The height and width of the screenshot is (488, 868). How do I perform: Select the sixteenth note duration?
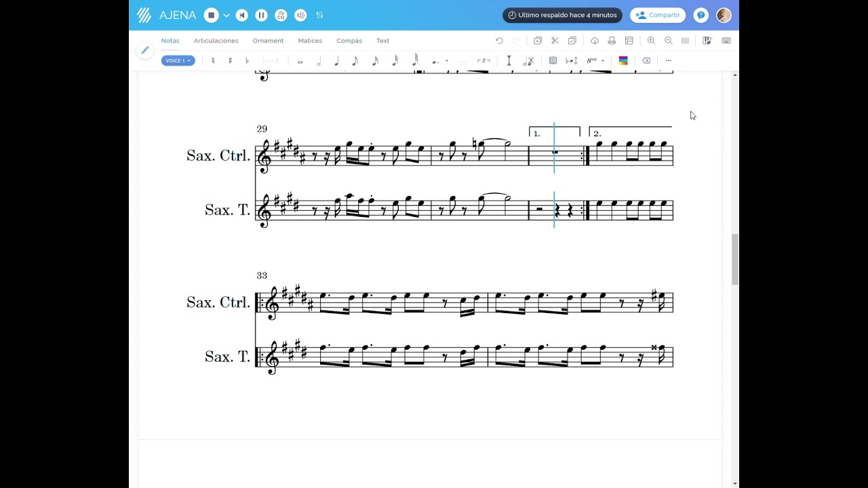point(374,60)
